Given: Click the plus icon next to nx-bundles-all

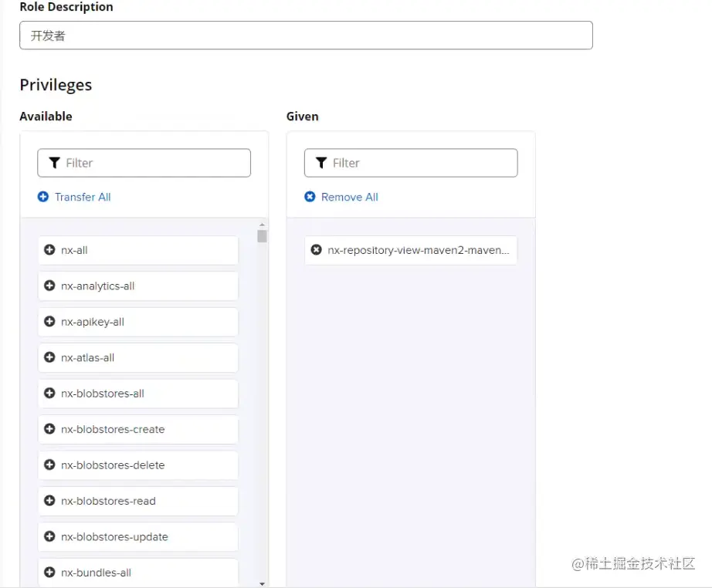Looking at the screenshot, I should (49, 573).
